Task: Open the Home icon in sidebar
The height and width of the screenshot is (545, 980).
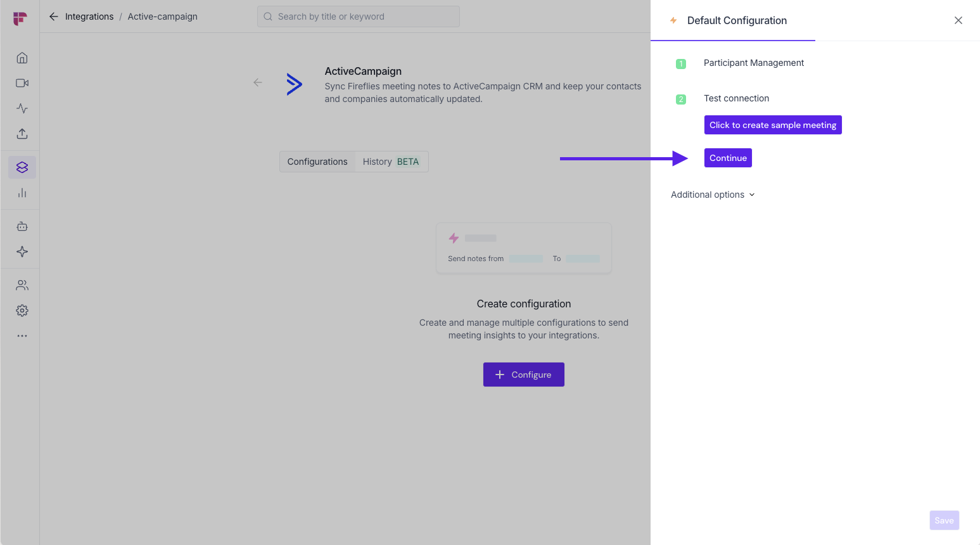Action: [x=22, y=58]
